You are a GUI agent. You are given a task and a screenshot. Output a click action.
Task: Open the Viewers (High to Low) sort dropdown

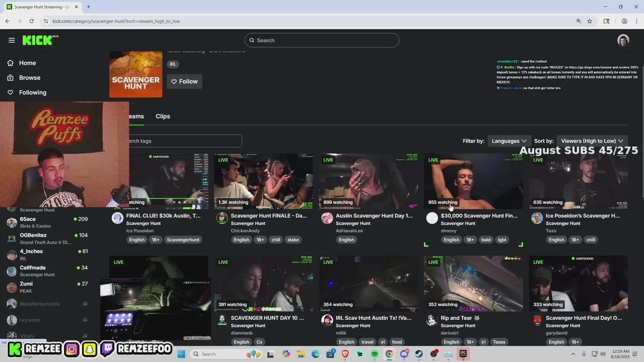(x=592, y=141)
